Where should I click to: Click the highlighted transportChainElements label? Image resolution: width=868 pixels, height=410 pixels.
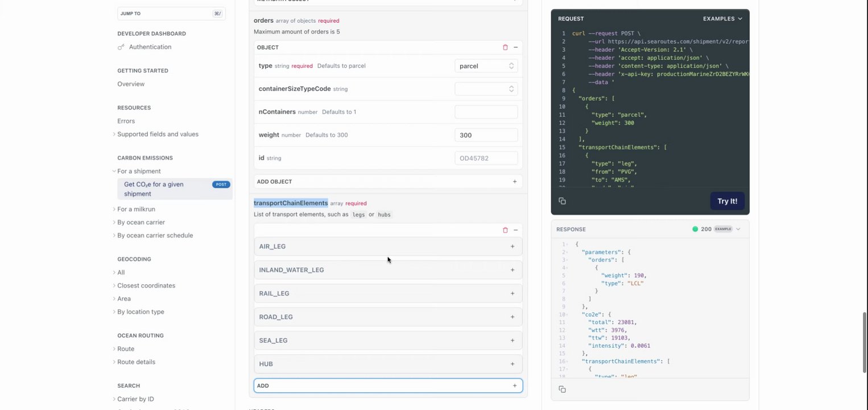point(291,203)
